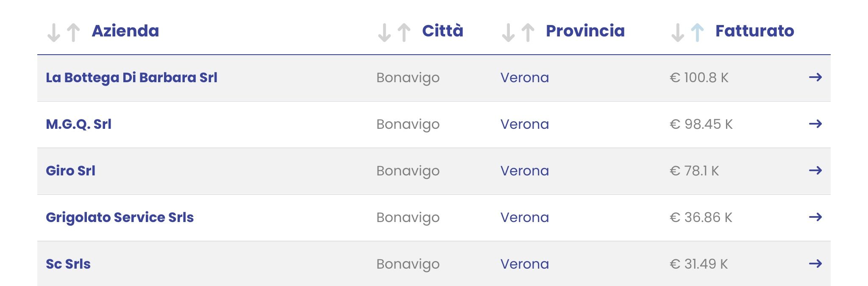Open Grigolato Service Srls company link
This screenshot has height=286, width=868.
[120, 217]
